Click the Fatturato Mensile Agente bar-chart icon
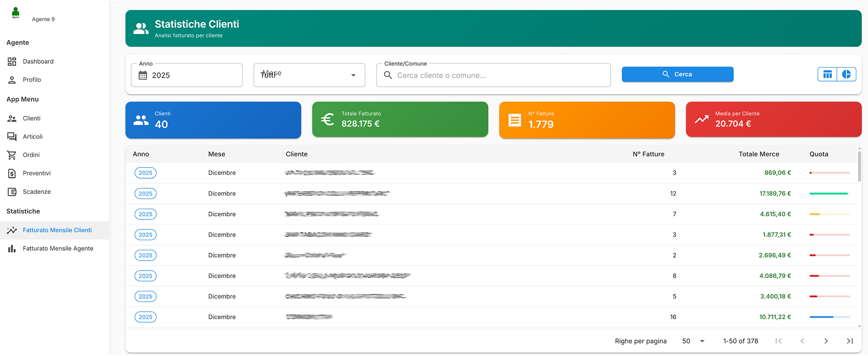This screenshot has width=868, height=356. (x=12, y=248)
